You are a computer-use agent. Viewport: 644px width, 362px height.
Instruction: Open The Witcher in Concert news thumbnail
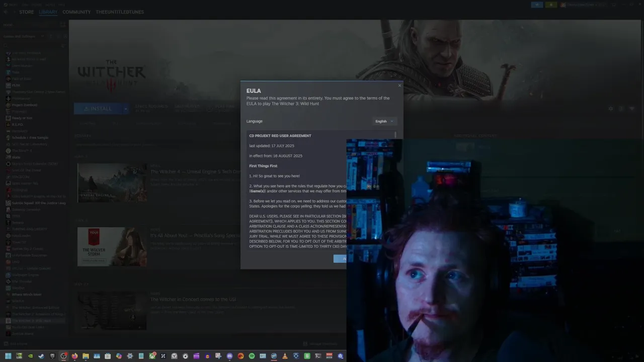click(x=112, y=311)
